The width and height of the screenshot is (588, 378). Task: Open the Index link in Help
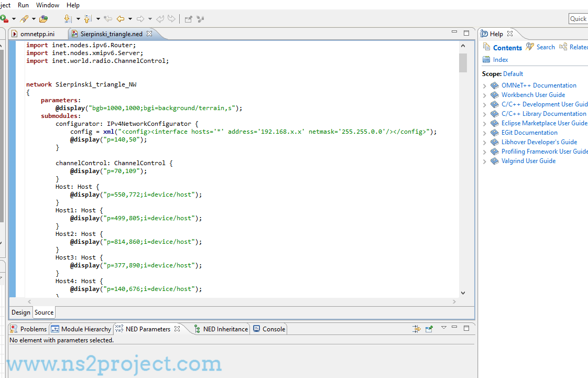pos(500,60)
